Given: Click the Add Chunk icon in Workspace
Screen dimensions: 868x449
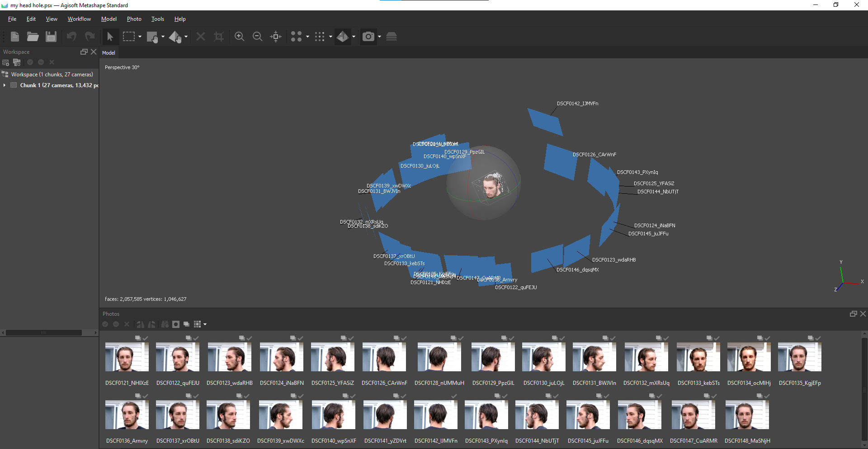Looking at the screenshot, I should (6, 62).
